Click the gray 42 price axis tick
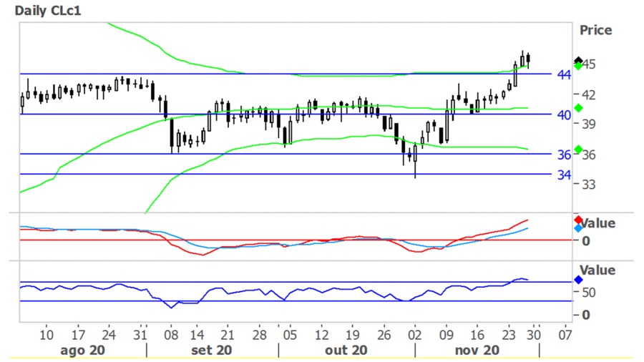Viewport: 644px width, 362px height. tap(589, 95)
